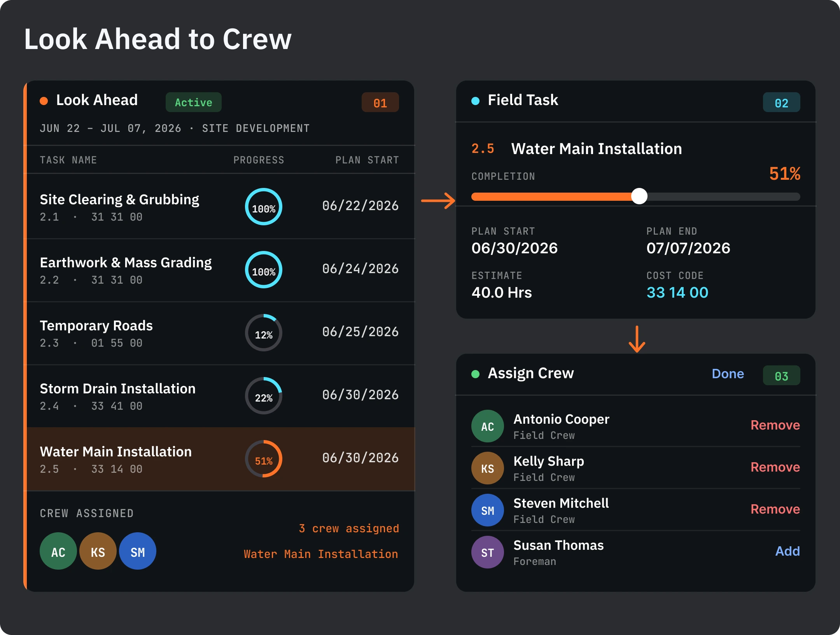Image resolution: width=840 pixels, height=635 pixels.
Task: Click the Water Main Installation title in Field Task
Action: pos(597,149)
